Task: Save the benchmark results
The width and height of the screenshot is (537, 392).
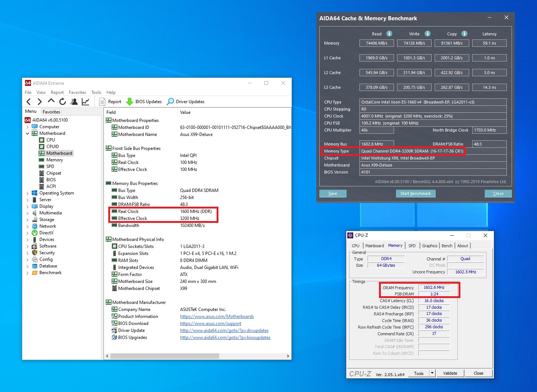Action: click(x=333, y=193)
